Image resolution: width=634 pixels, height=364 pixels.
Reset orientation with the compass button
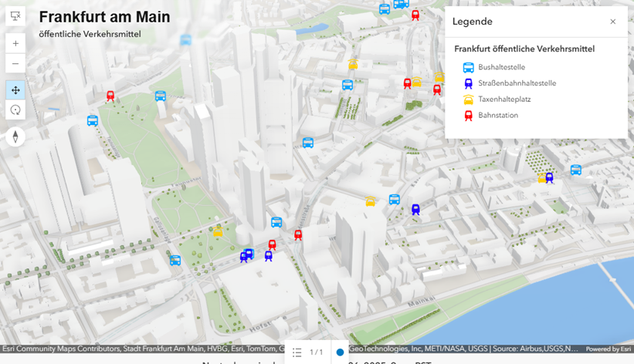pyautogui.click(x=15, y=136)
